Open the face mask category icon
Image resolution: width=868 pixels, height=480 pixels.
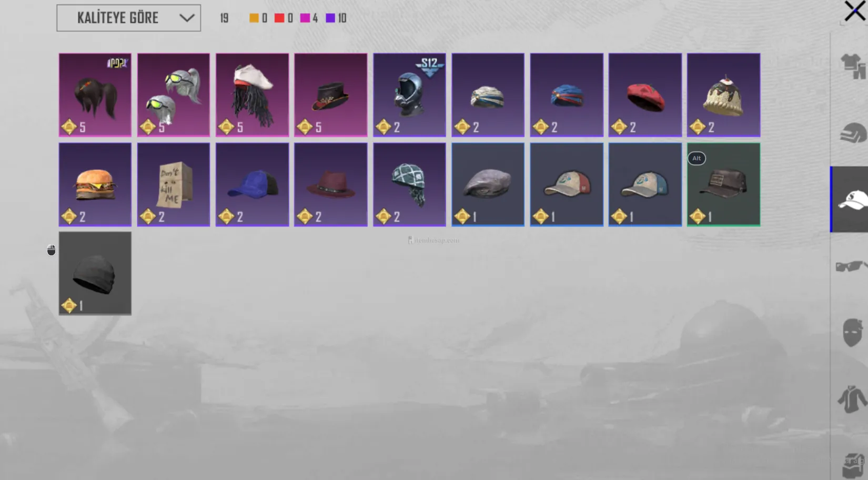[x=852, y=333]
